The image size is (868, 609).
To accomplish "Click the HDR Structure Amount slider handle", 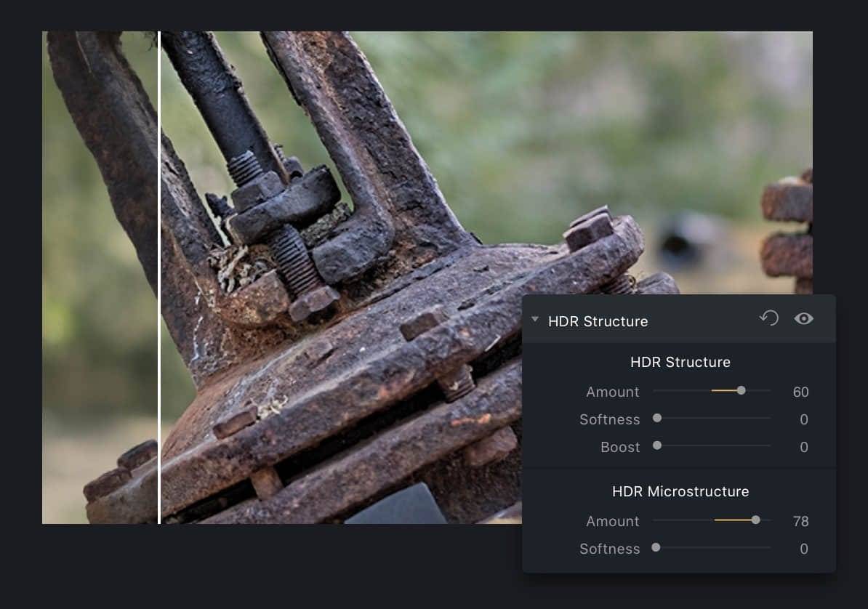I will click(742, 391).
